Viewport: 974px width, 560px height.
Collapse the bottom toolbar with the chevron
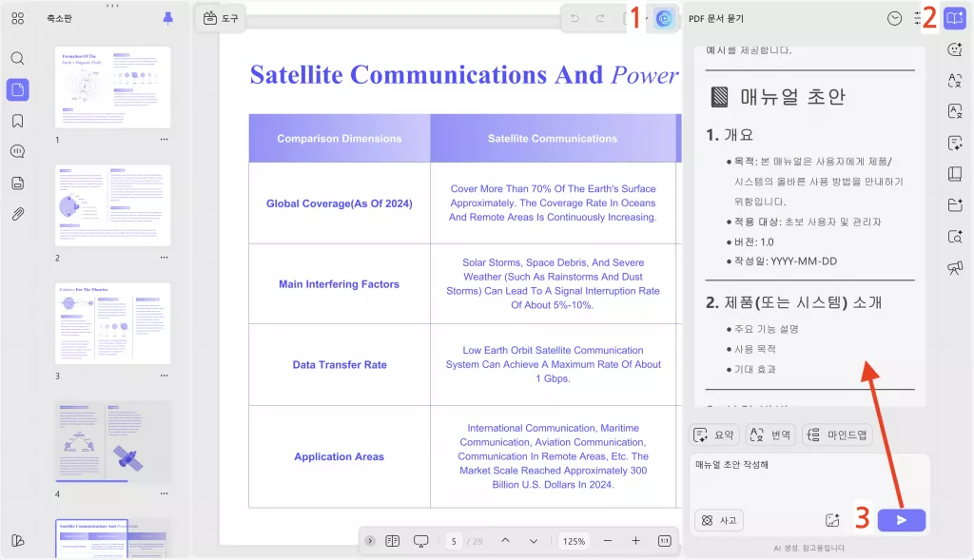tap(370, 541)
